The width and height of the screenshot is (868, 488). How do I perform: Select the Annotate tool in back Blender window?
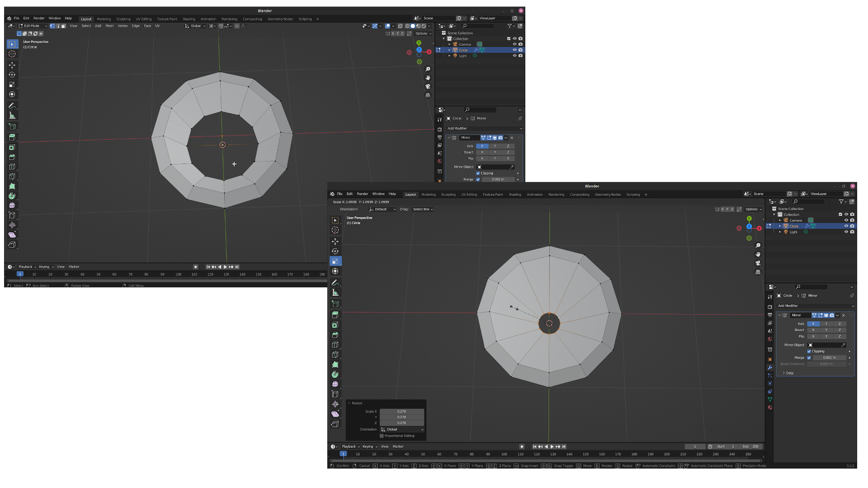[x=12, y=106]
